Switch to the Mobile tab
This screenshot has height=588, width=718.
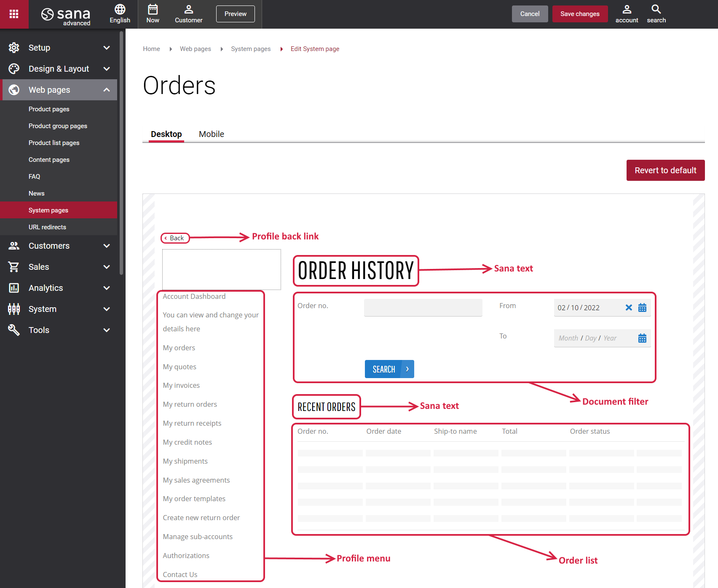point(212,134)
